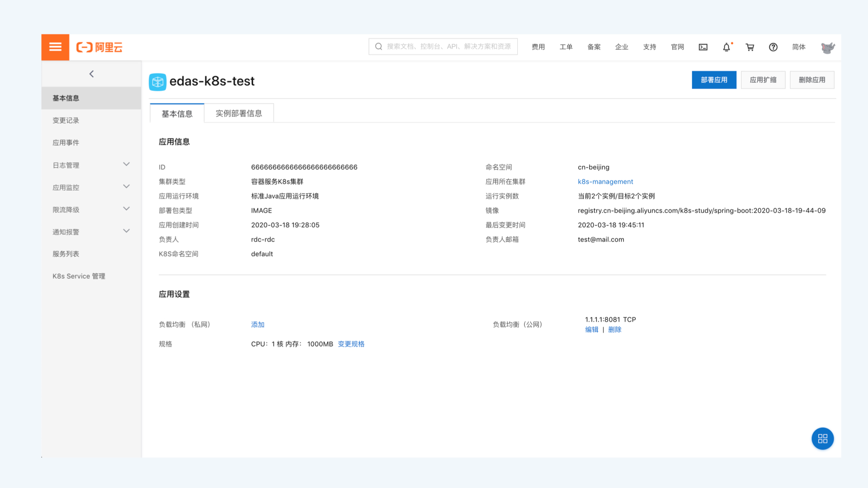Click the 当前2个实例/目标2个实例 text
Image resolution: width=868 pixels, height=488 pixels.
coord(616,196)
